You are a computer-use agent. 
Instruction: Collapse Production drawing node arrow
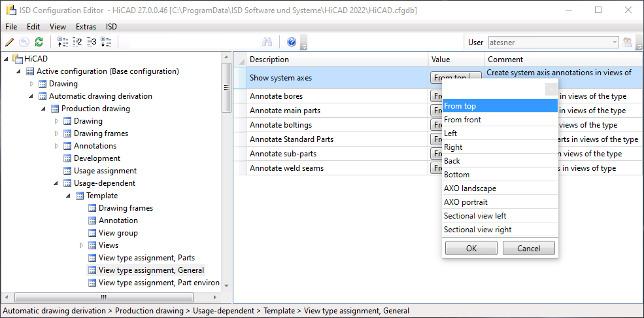(43, 109)
